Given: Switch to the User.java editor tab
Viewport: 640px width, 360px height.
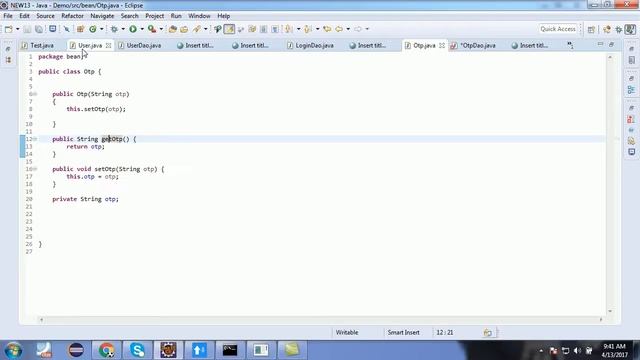Looking at the screenshot, I should click(90, 45).
